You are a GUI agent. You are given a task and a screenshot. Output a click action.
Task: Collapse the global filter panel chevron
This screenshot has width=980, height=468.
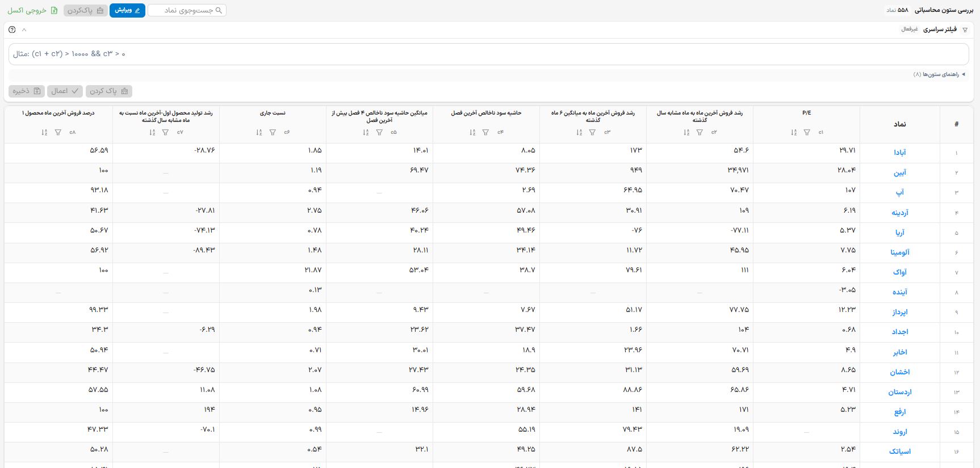click(24, 29)
